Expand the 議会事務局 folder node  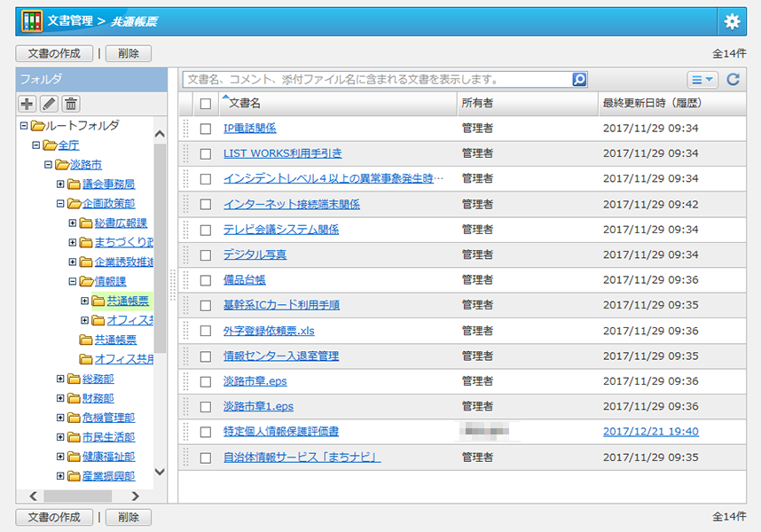click(60, 184)
